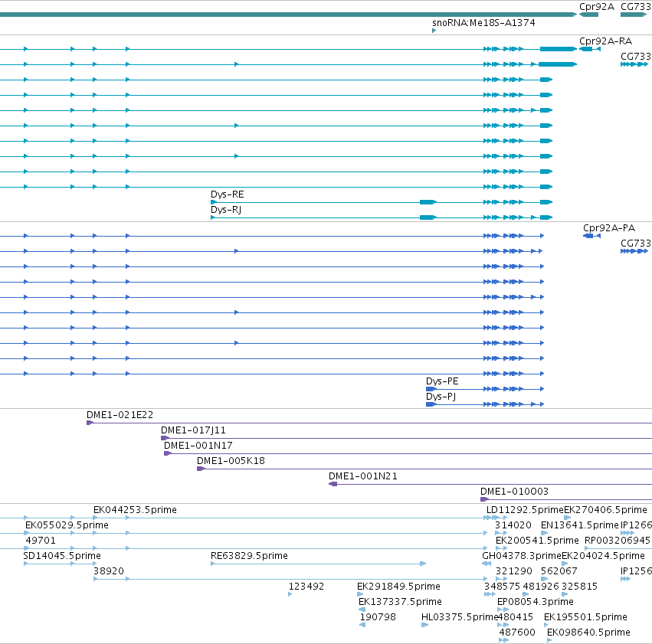Select the 321290 feature label

tap(514, 571)
